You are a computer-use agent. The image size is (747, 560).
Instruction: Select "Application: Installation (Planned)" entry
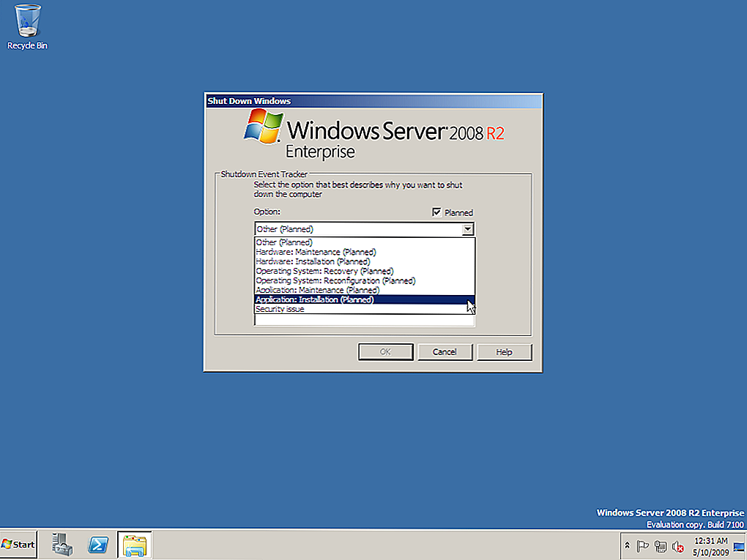[x=365, y=299]
